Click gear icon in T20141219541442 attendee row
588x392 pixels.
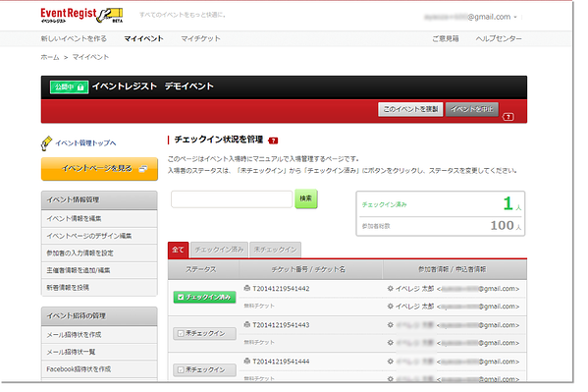click(x=391, y=289)
